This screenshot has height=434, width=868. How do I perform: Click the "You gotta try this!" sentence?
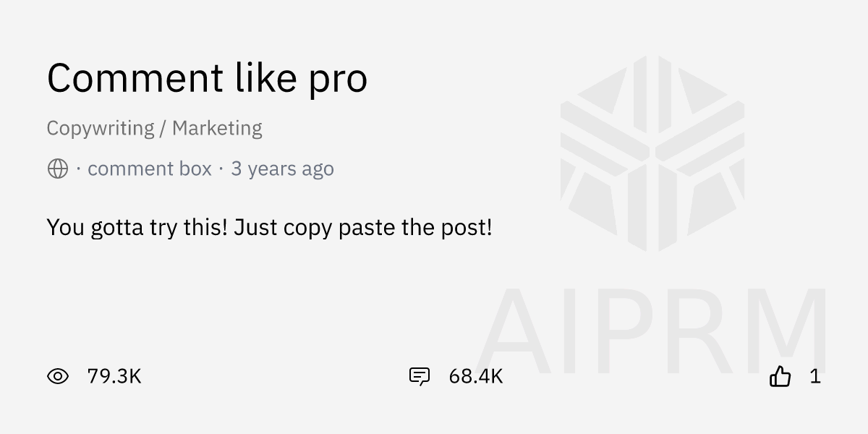[x=137, y=228]
